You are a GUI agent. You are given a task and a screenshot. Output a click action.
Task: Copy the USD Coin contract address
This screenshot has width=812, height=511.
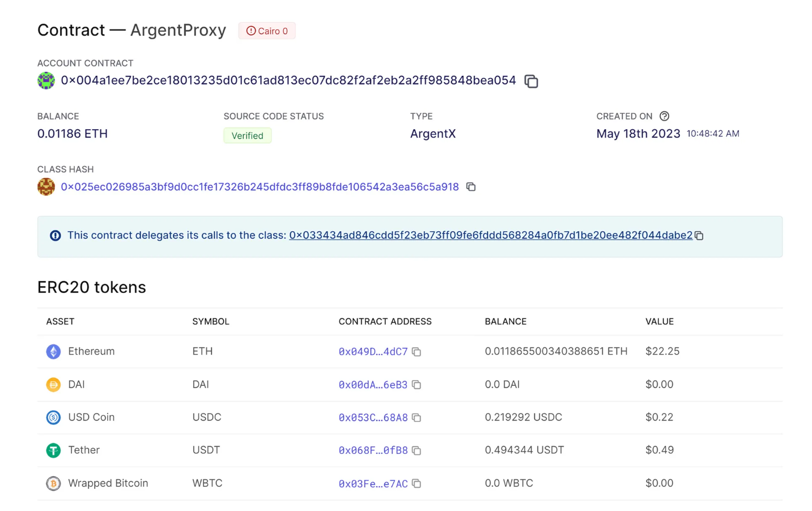[x=416, y=418]
